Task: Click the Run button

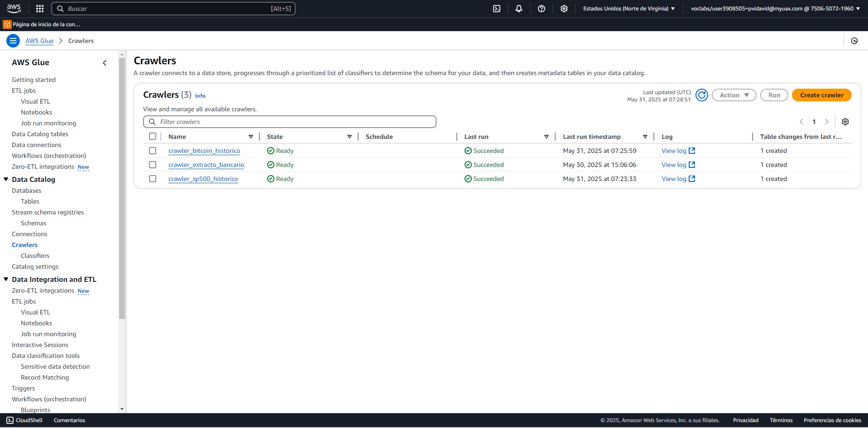Action: (x=774, y=95)
